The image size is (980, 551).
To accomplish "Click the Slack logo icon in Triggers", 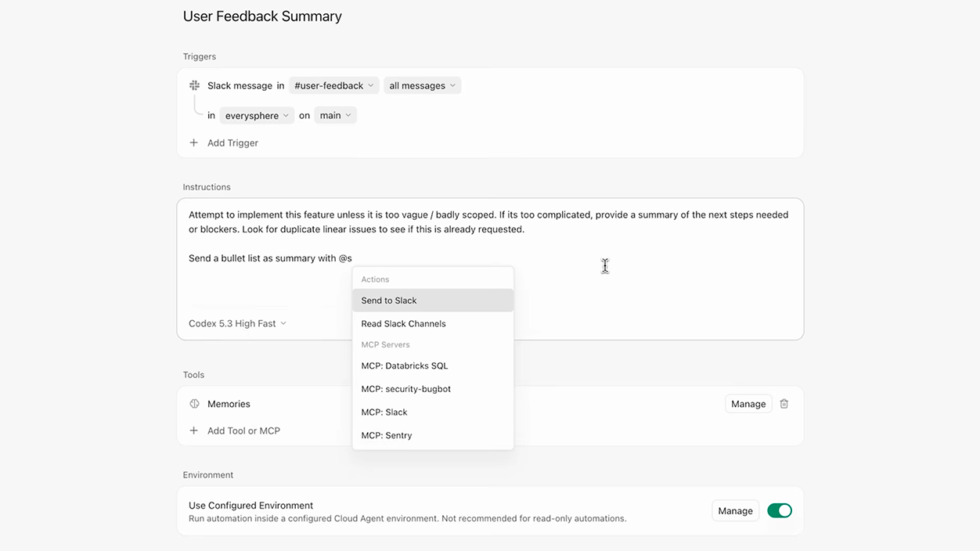I will 195,85.
